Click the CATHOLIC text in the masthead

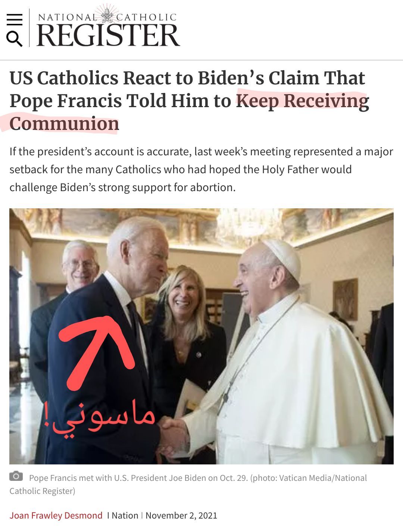[147, 17]
